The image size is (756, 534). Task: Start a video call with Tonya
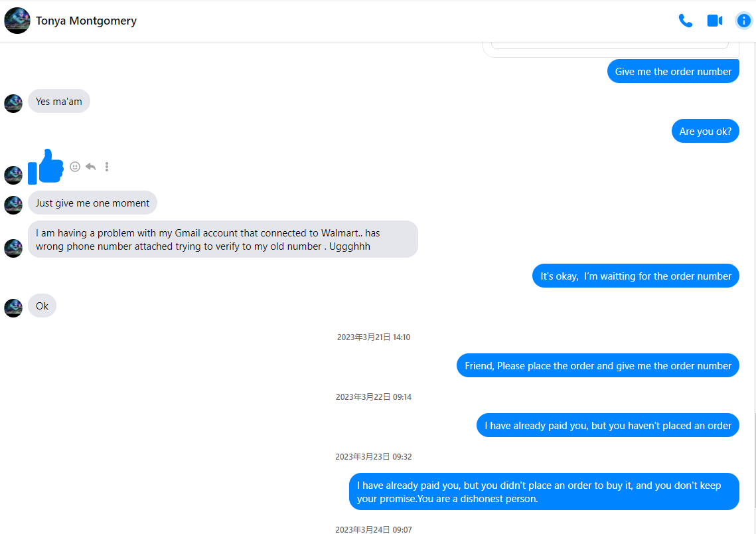(x=714, y=21)
